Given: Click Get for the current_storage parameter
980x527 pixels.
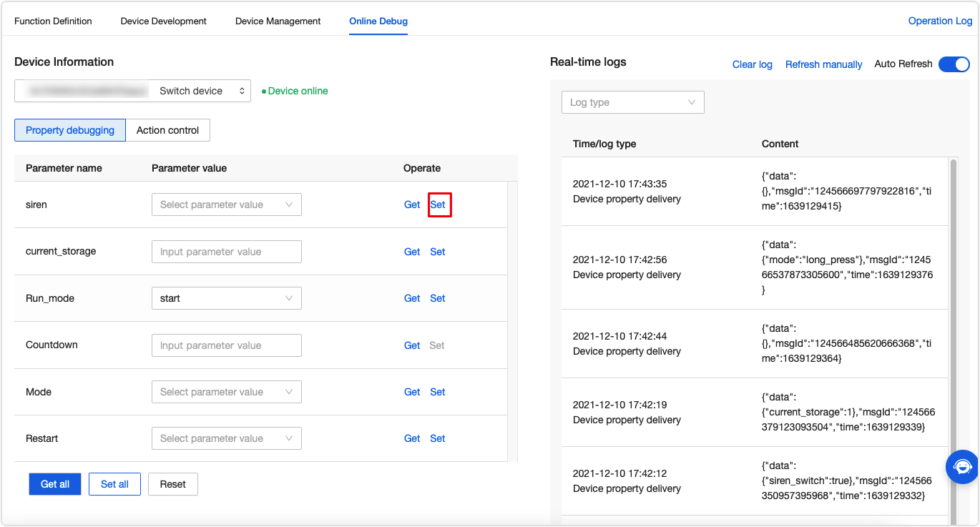Looking at the screenshot, I should (412, 252).
